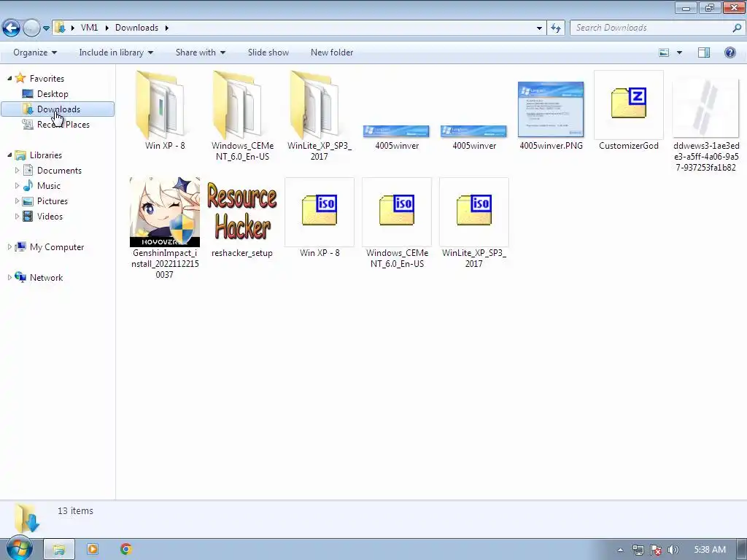The height and width of the screenshot is (560, 747).
Task: Select My Computer in navigation pane
Action: tap(57, 246)
